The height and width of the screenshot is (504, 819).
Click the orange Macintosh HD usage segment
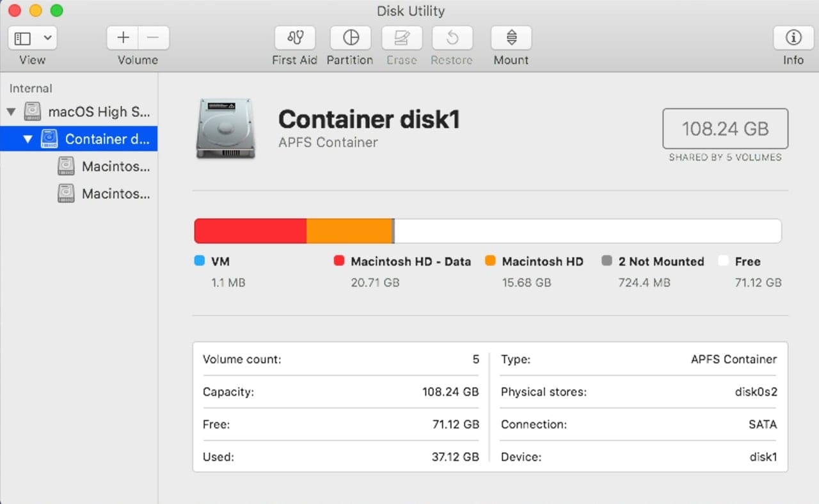coord(349,231)
